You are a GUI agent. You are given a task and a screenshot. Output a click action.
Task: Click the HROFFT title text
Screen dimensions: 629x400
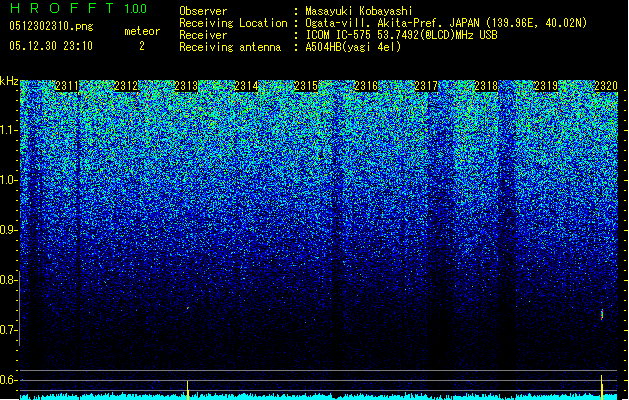(x=61, y=8)
